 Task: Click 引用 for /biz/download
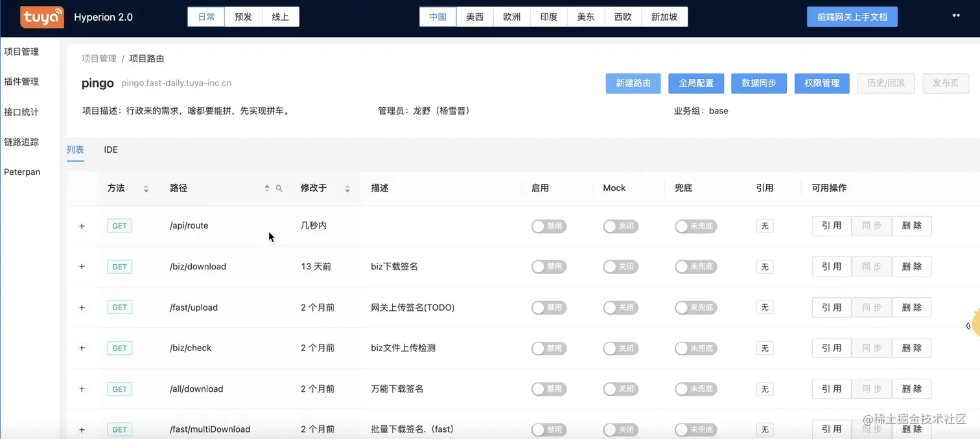[832, 267]
